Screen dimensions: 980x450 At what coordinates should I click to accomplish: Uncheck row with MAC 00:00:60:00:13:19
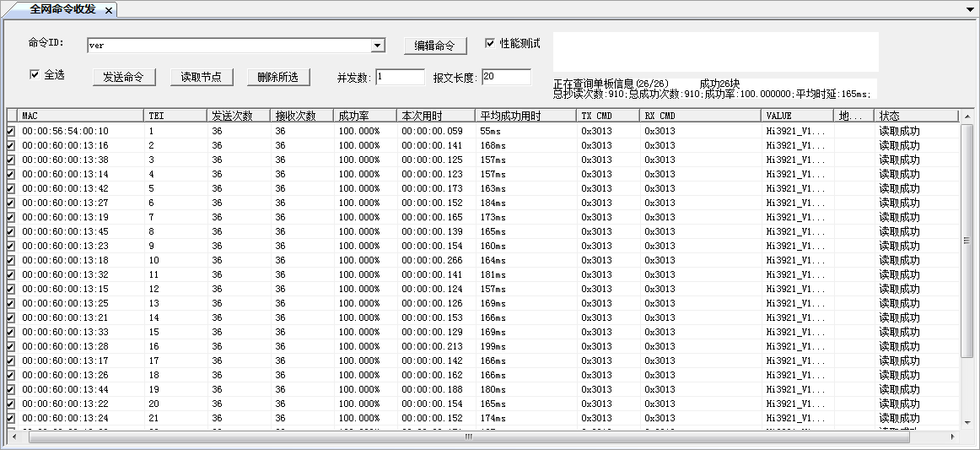tap(11, 218)
